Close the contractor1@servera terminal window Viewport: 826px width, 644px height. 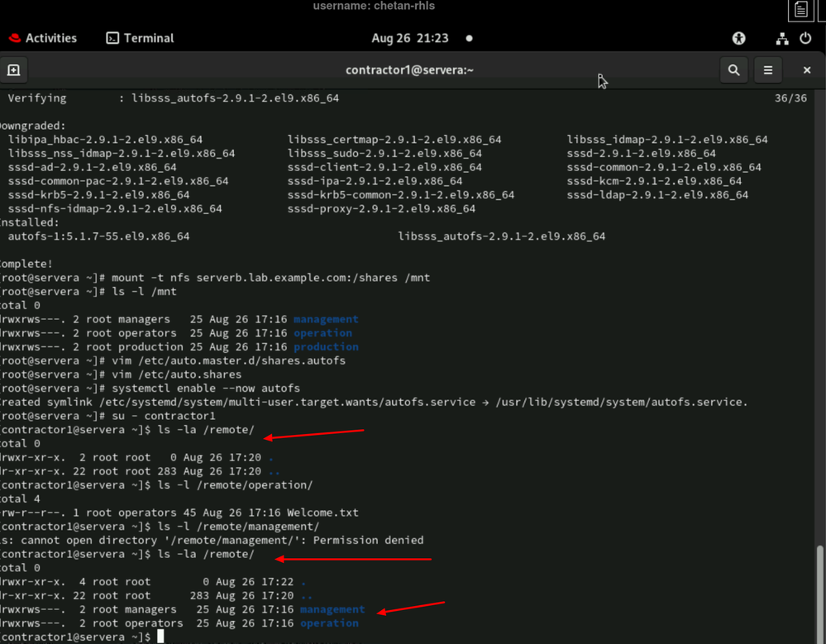pyautogui.click(x=807, y=70)
